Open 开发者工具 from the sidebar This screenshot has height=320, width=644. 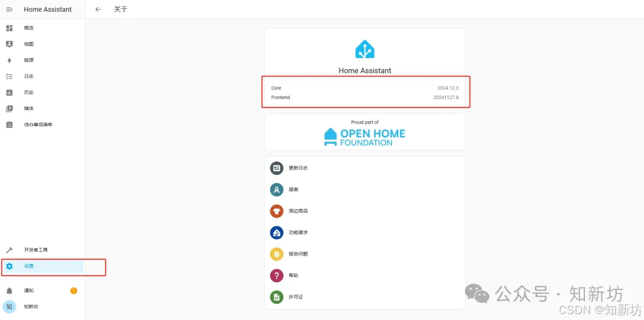[43, 250]
